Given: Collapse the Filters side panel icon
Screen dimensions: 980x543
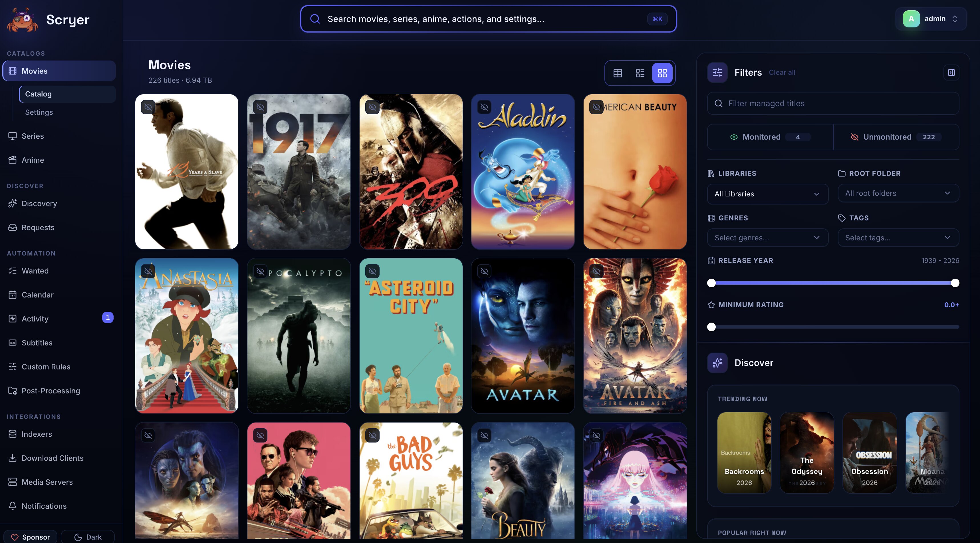Looking at the screenshot, I should click(x=951, y=72).
